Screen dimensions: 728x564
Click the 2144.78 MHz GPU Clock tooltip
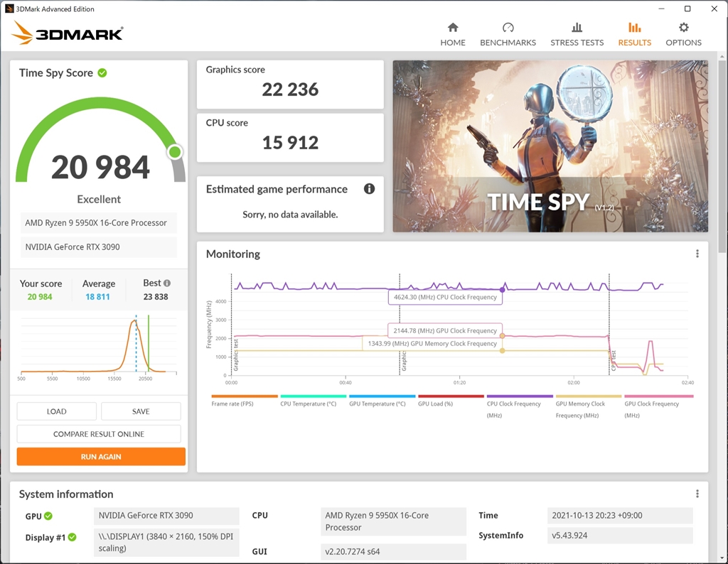click(445, 331)
